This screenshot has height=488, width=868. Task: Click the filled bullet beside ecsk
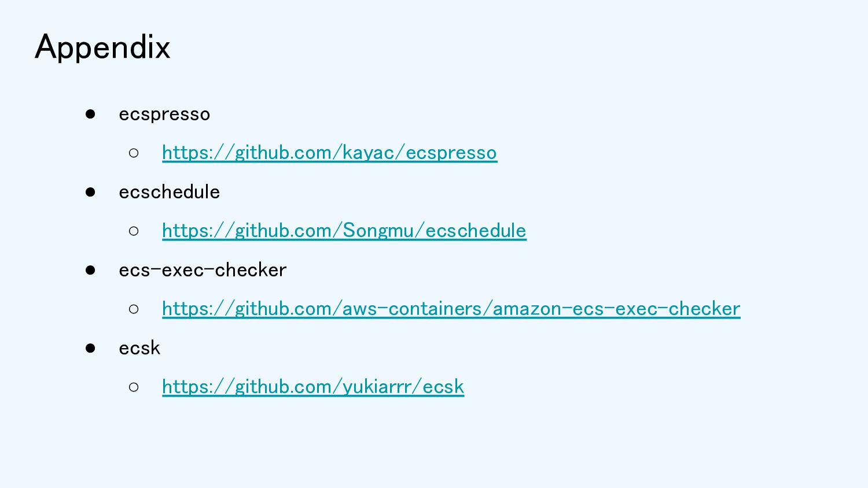90,348
